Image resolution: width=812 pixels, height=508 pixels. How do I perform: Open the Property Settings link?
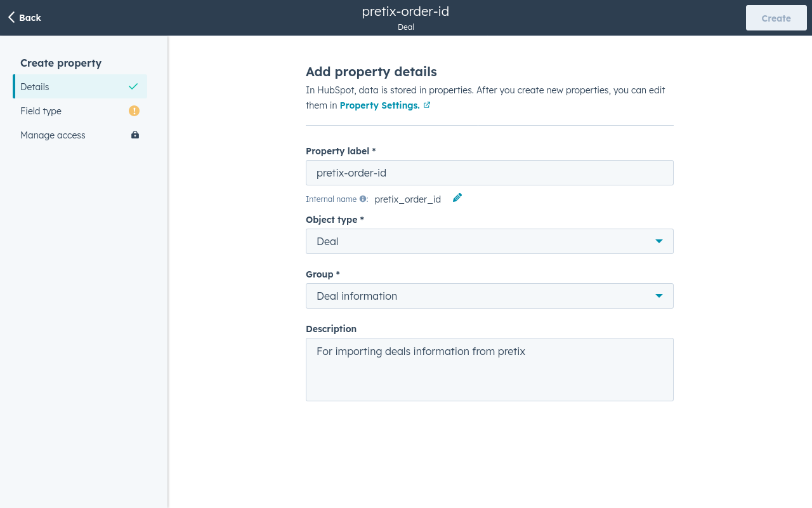pyautogui.click(x=379, y=105)
